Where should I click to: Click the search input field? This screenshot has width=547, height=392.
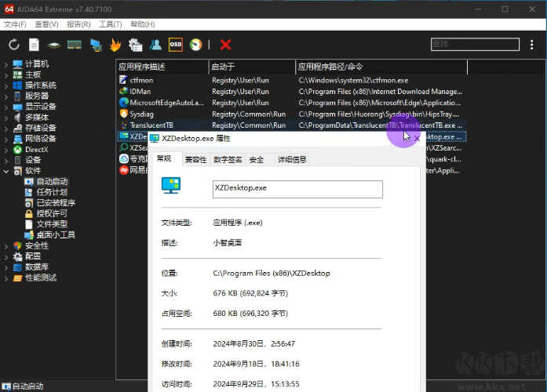point(475,44)
